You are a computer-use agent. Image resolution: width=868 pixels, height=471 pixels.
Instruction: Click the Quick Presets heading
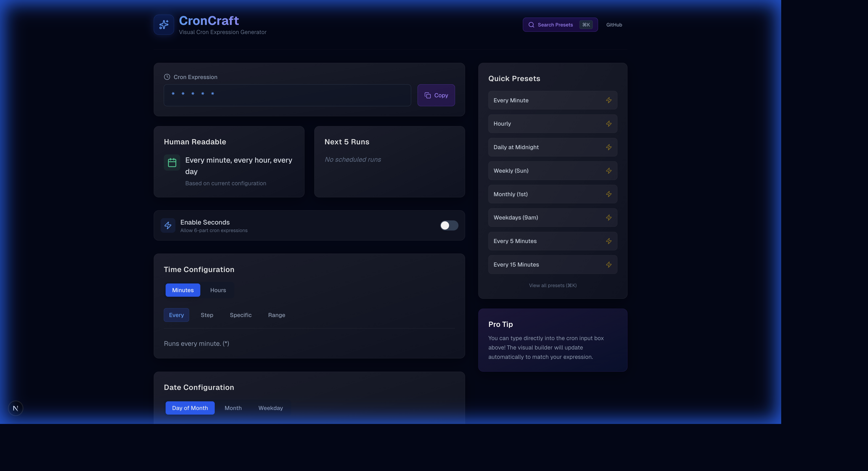pyautogui.click(x=514, y=79)
